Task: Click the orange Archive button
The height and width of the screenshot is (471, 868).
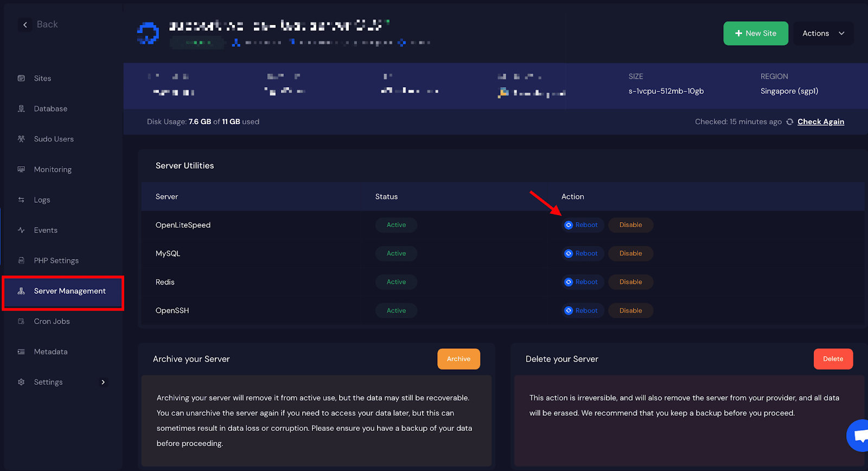Action: click(x=458, y=359)
